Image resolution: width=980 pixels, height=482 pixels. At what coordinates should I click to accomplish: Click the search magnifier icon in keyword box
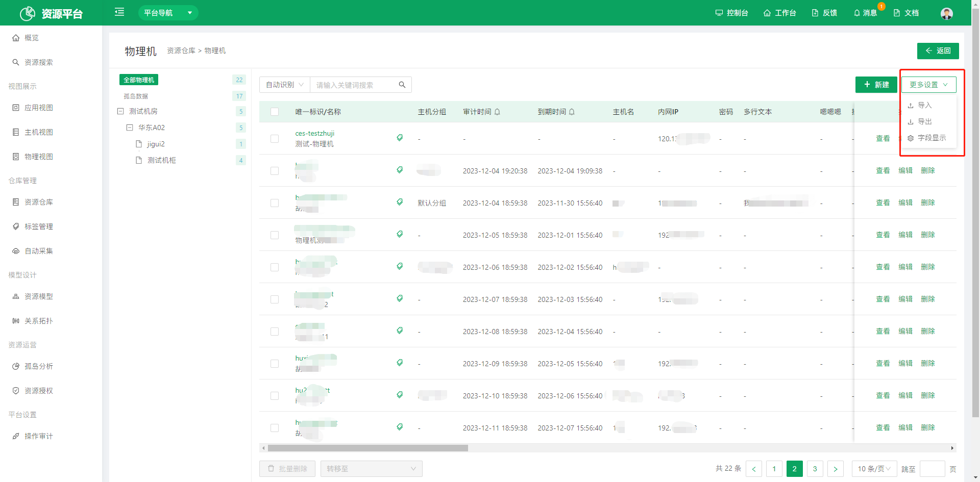(x=402, y=85)
